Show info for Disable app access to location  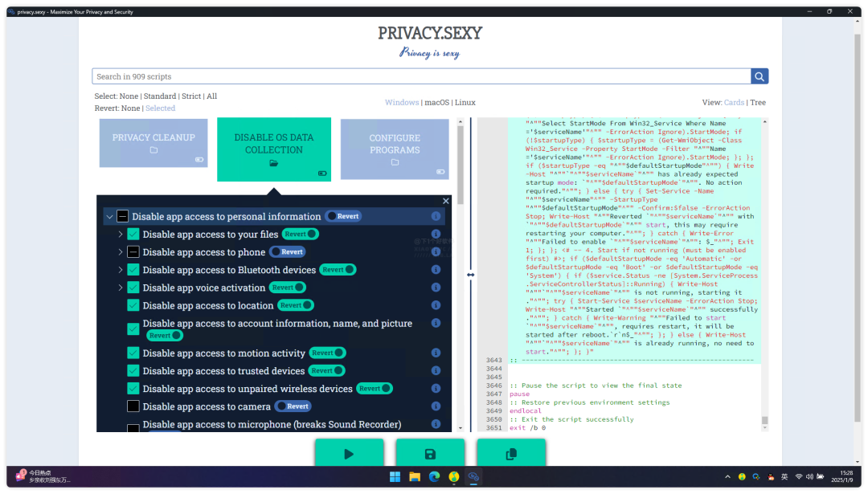tap(436, 304)
